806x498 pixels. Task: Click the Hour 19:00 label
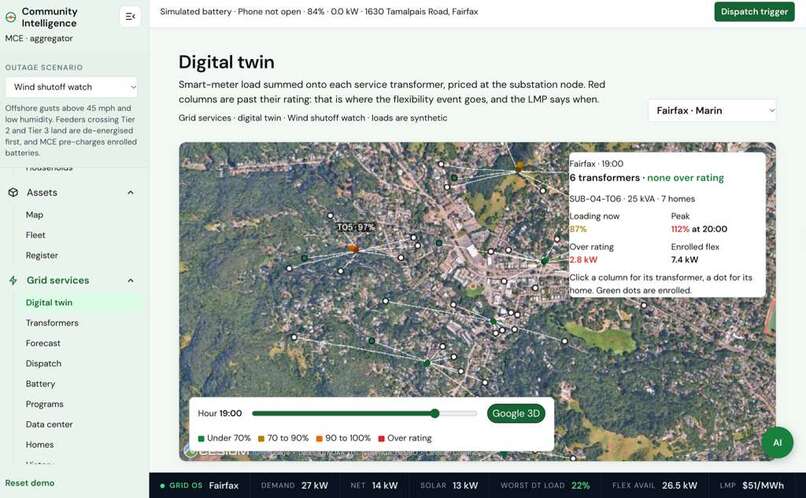(219, 413)
